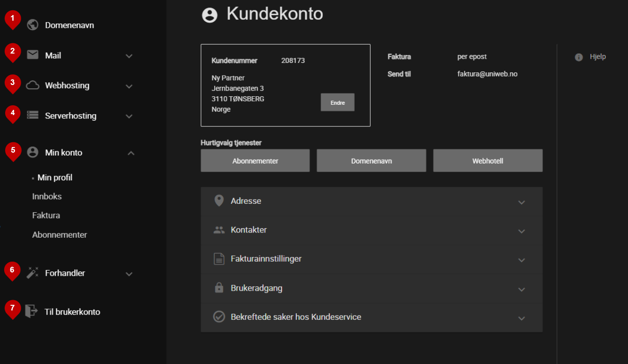Screen dimensions: 628x364
Task: Click the info icon beside Hjelp
Action: point(579,57)
